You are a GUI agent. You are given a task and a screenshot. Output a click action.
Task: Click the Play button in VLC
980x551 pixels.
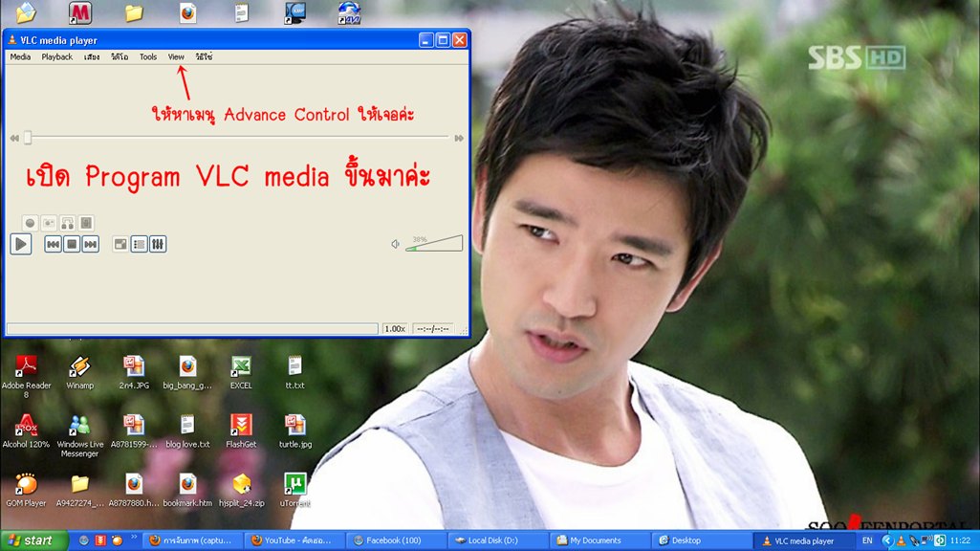click(21, 244)
